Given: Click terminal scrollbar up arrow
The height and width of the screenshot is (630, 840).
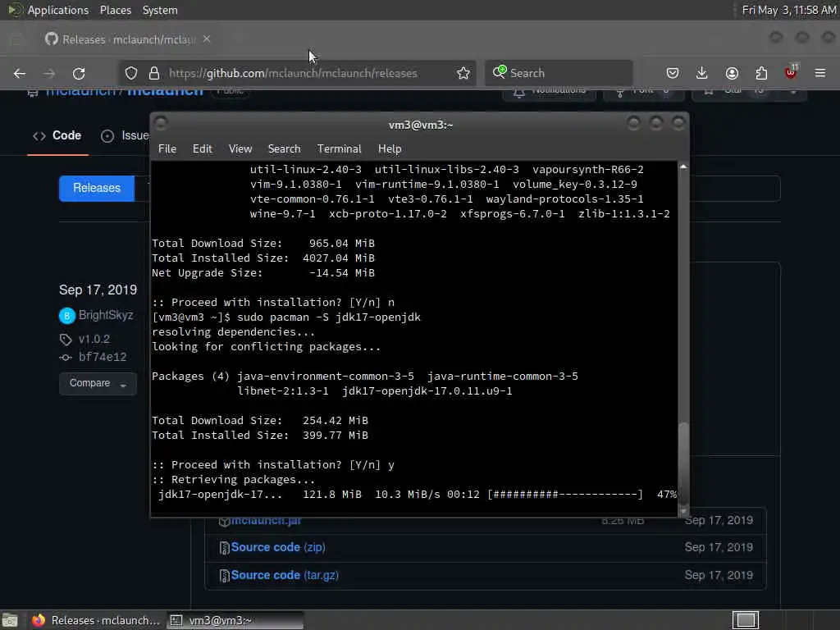Looking at the screenshot, I should [x=683, y=167].
